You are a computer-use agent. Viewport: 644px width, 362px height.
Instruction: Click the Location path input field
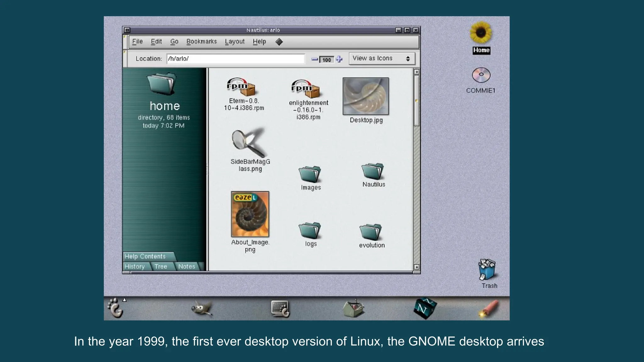[x=236, y=59]
